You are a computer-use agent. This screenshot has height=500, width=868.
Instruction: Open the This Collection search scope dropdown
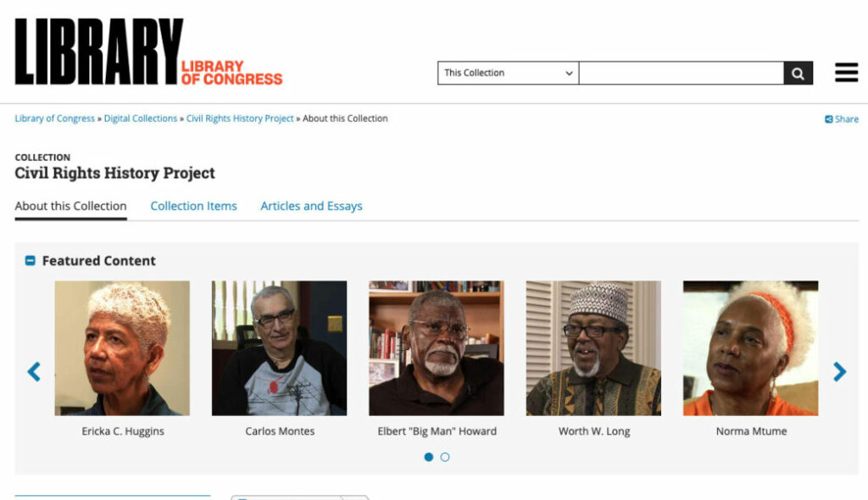pos(509,73)
